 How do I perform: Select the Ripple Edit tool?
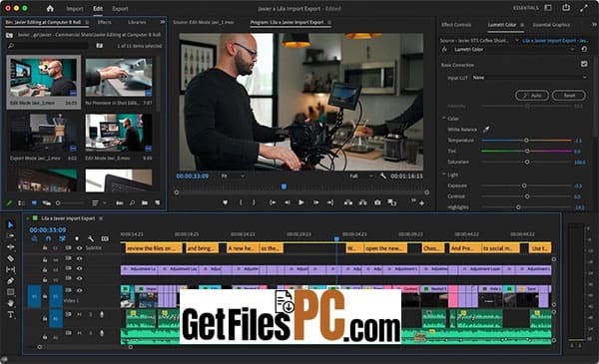pos(10,247)
